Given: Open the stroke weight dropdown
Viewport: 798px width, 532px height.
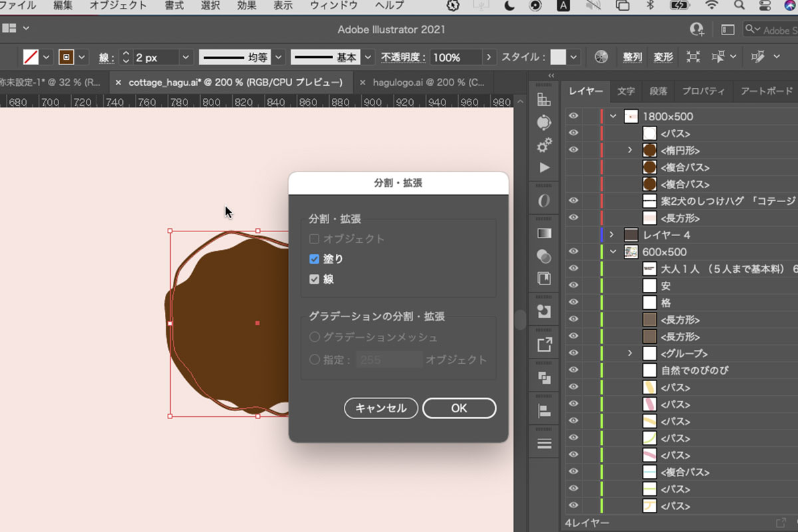Looking at the screenshot, I should point(186,58).
